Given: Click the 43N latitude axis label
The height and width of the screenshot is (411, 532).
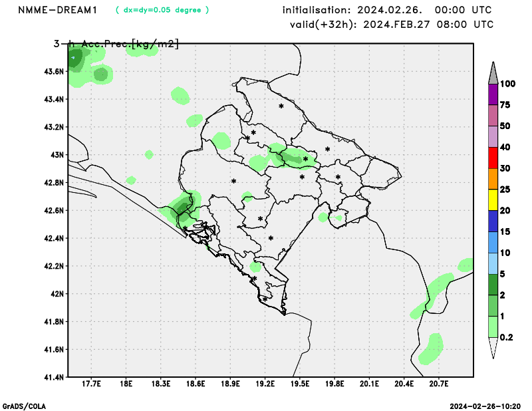Looking at the screenshot, I should point(57,155).
